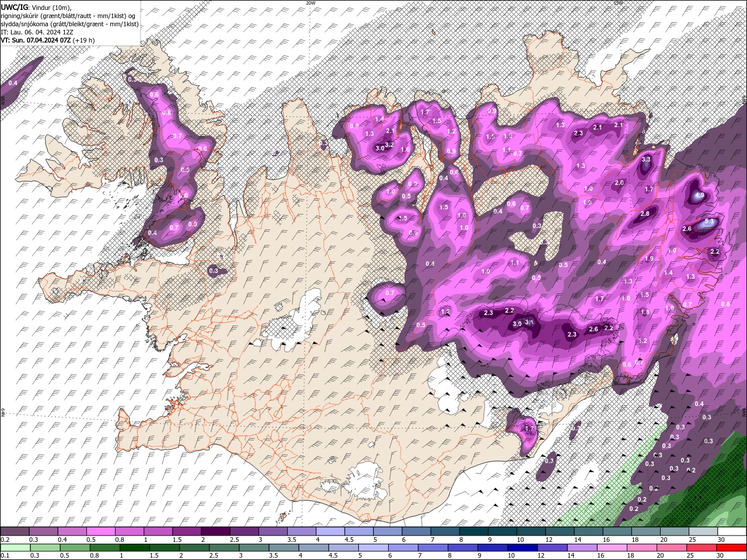
Task: Click the upper legend swatch labelled 0.2
Action: (x=15, y=531)
